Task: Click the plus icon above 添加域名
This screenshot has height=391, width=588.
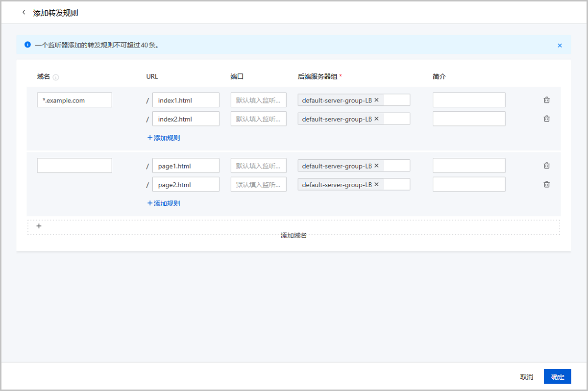Action: coord(39,226)
